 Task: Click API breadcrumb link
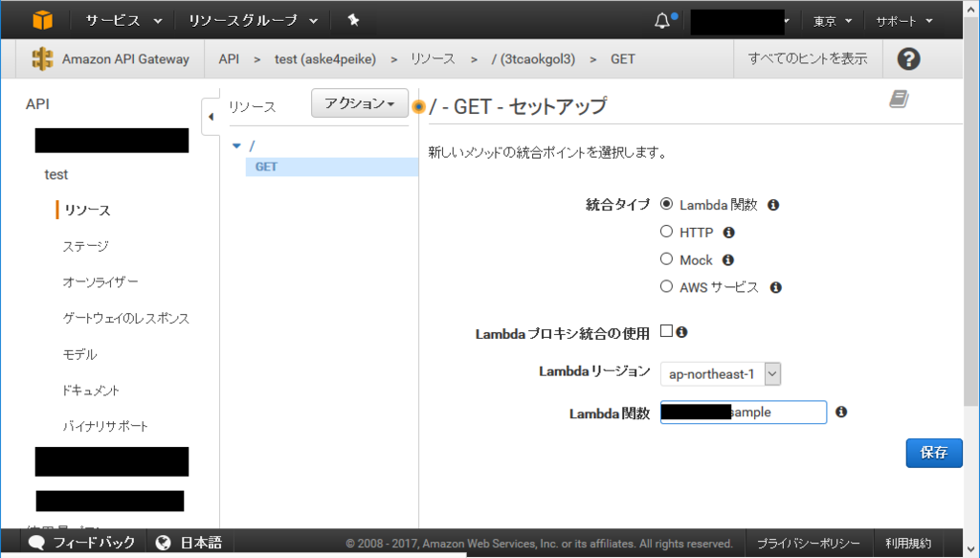[x=229, y=58]
